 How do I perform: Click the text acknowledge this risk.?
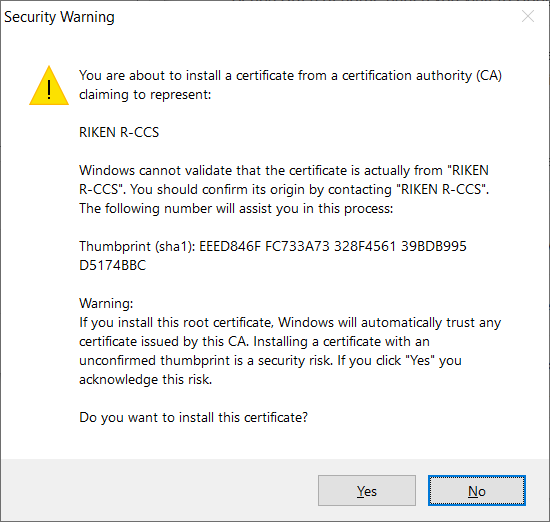point(146,380)
